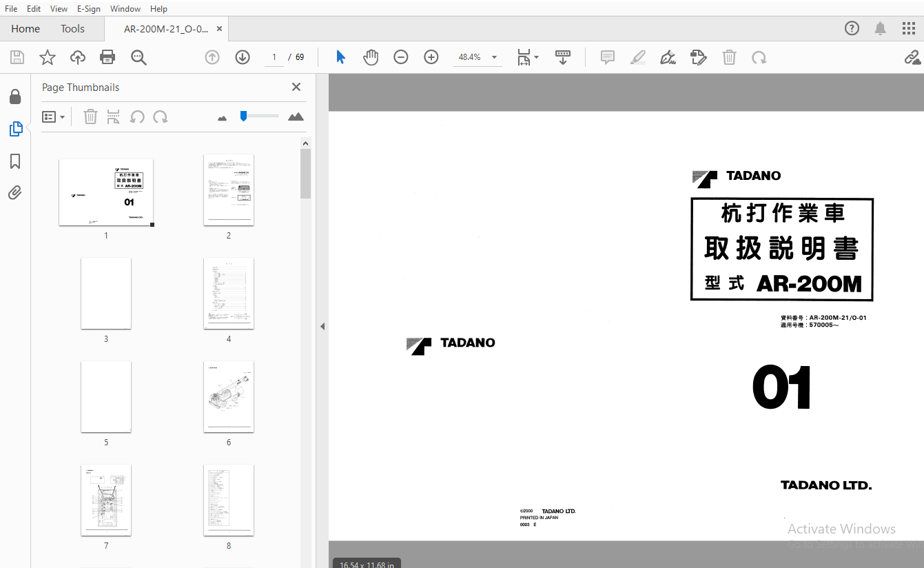Click the page number input field
This screenshot has height=568, width=924.
(x=274, y=57)
